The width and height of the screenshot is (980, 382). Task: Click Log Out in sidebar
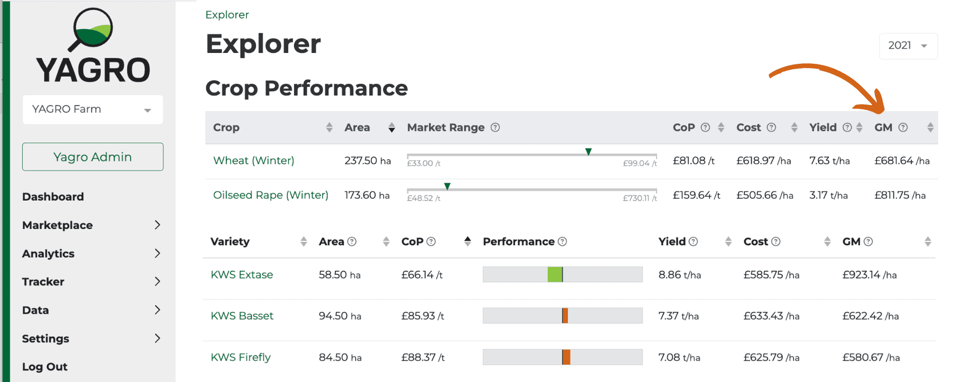45,367
